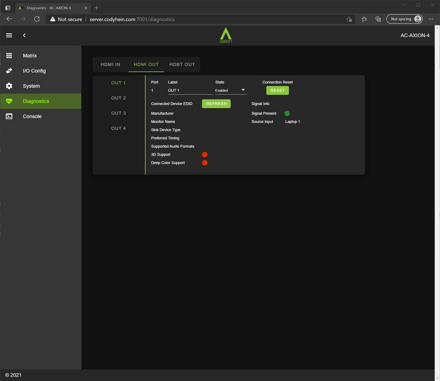The image size is (440, 381).
Task: Click the Preferred Timing label
Action: click(165, 138)
